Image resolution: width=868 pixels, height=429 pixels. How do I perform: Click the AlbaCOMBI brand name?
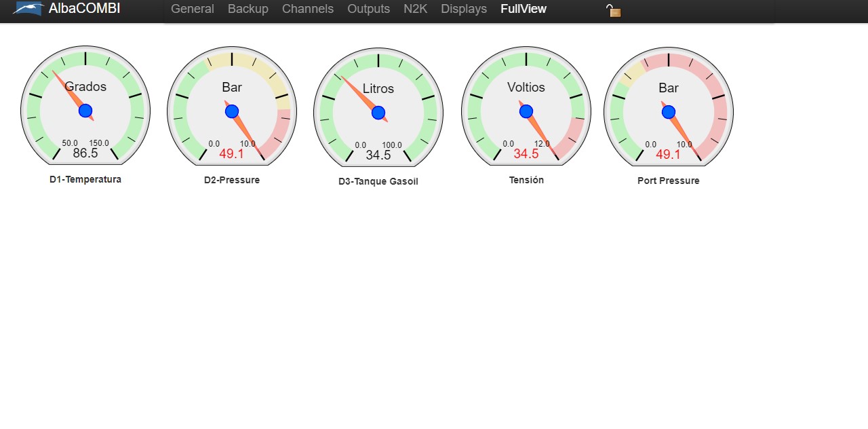[x=84, y=9]
